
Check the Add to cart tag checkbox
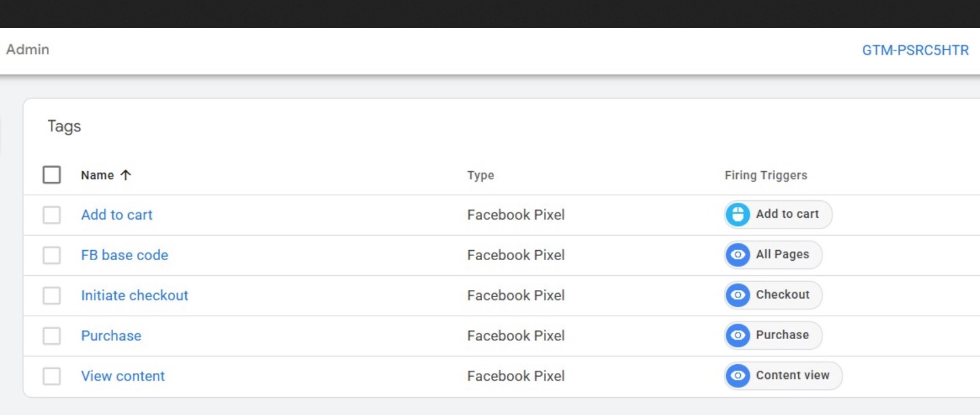(52, 215)
